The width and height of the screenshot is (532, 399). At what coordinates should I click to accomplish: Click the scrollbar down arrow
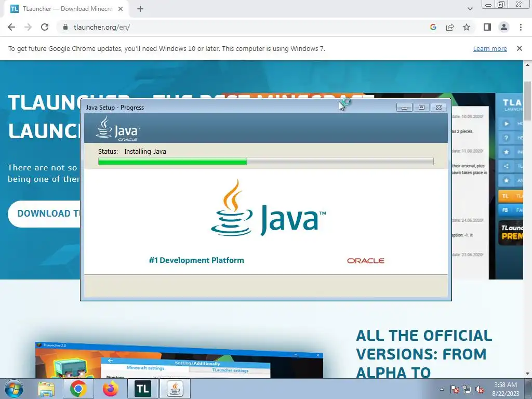528,374
